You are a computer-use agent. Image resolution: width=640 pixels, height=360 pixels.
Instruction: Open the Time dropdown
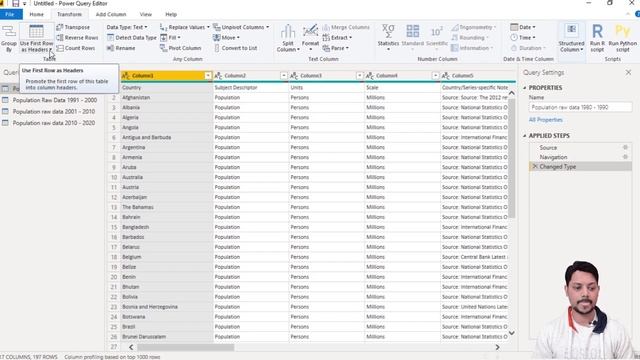(523, 38)
